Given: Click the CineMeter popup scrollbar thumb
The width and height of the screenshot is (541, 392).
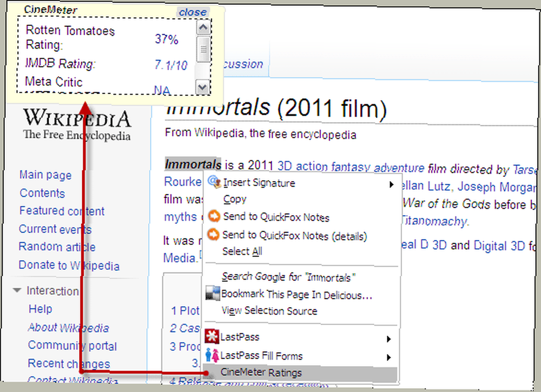Looking at the screenshot, I should (203, 49).
